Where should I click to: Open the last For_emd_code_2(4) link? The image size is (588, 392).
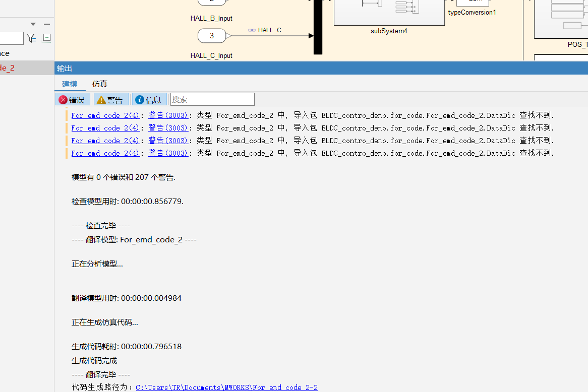[x=105, y=153]
